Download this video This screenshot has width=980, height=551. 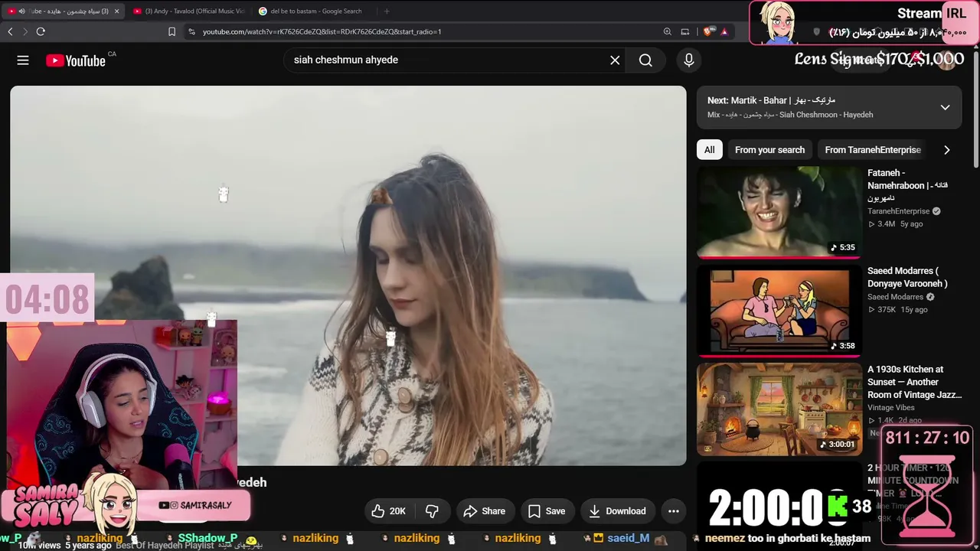tap(617, 511)
